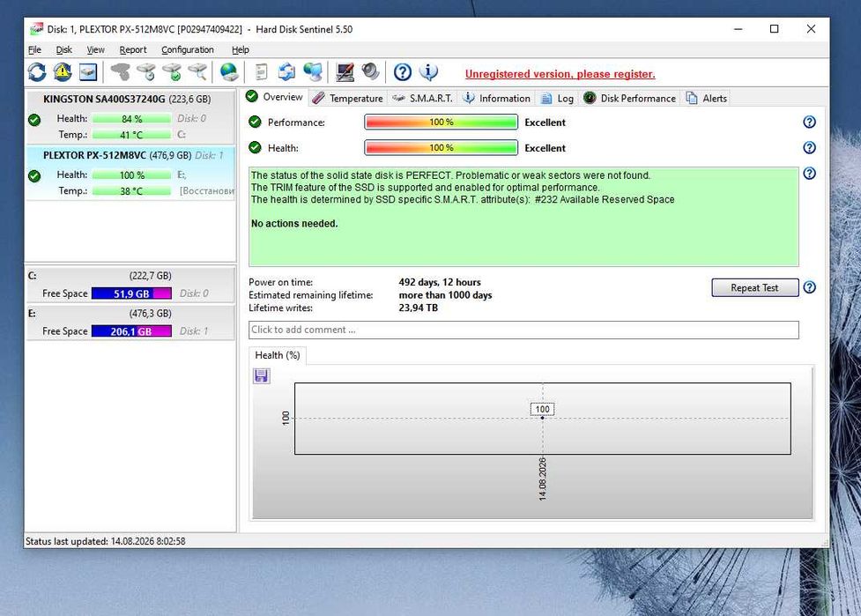Click the C: (222,7 GB) partition header
The image size is (861, 616).
130,276
